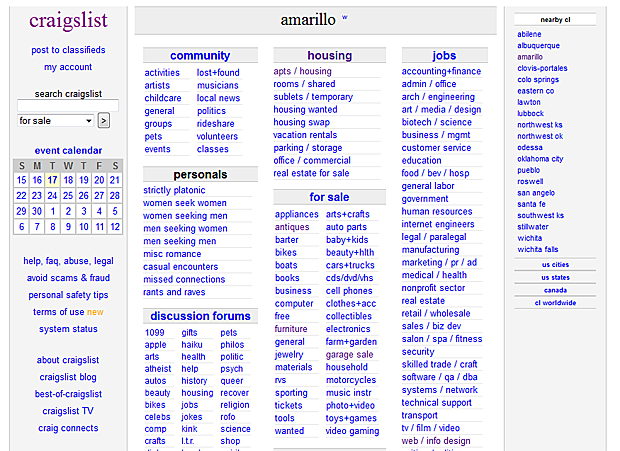Open the for sale section header

pos(329,197)
